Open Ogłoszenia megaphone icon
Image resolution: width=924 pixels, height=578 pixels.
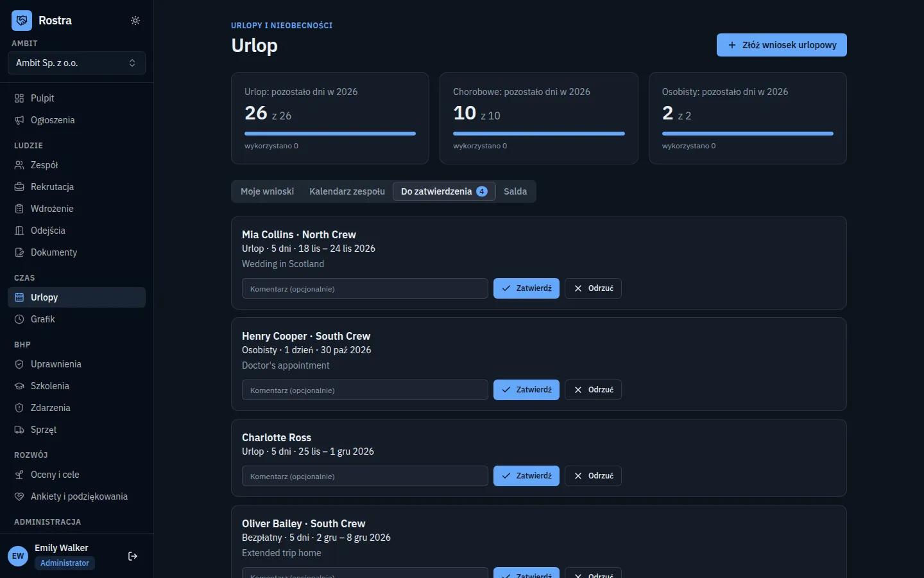tap(19, 120)
